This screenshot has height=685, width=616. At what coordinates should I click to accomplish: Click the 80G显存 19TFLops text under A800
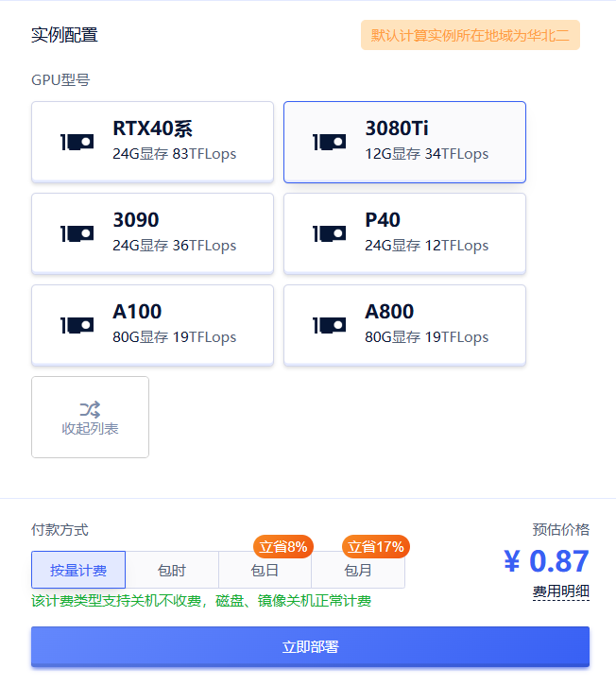click(x=427, y=337)
